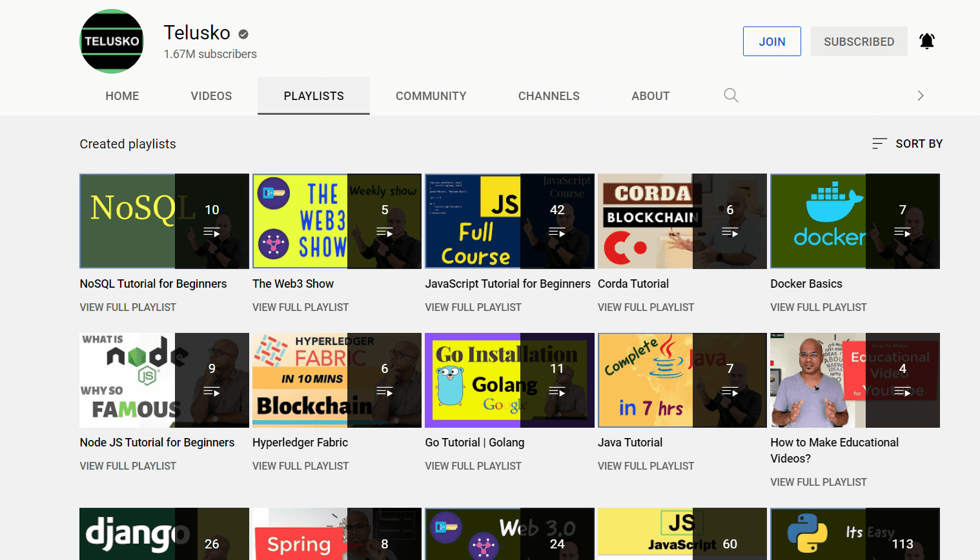This screenshot has width=980, height=560.
Task: Click the Created playlists heading
Action: point(128,144)
